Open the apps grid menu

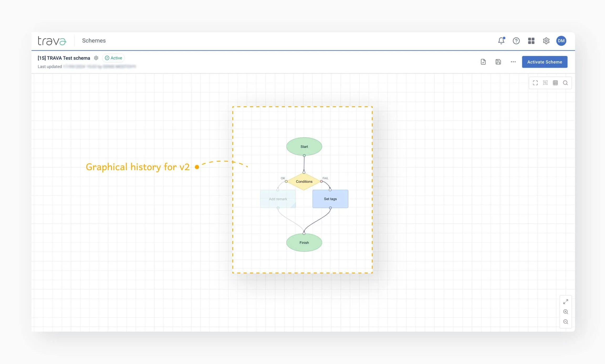pos(531,41)
